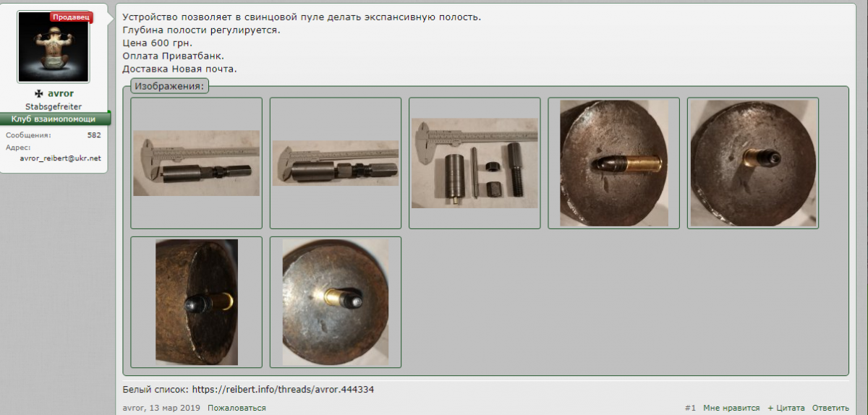Click the Изображения section label
Image resolution: width=868 pixels, height=415 pixels.
(170, 86)
